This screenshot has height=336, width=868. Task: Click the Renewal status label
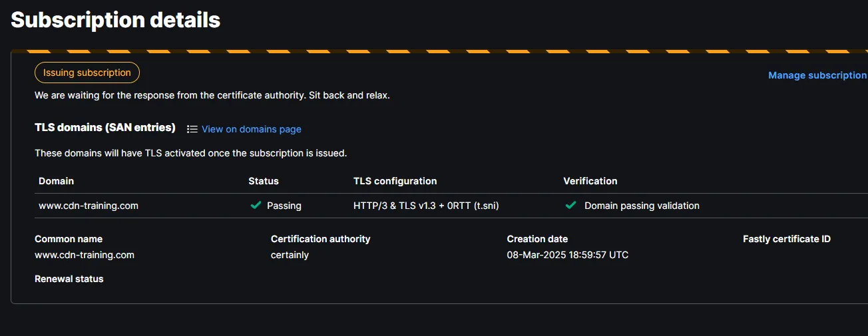click(x=69, y=279)
